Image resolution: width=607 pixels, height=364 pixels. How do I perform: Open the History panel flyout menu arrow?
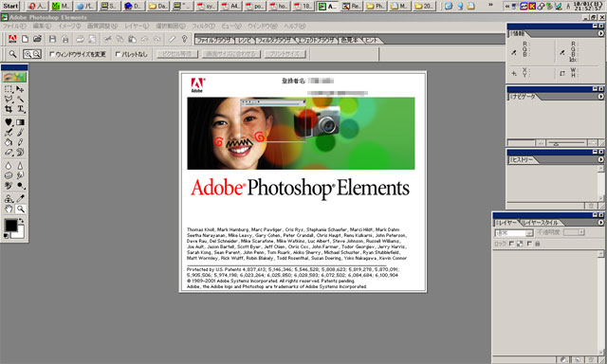pyautogui.click(x=600, y=159)
